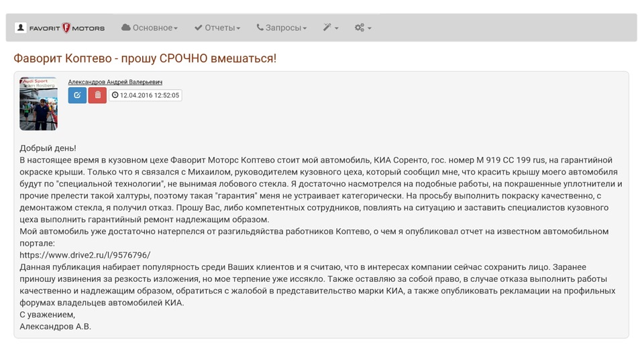
Task: Open the author's avatar photo
Action: pos(39,103)
